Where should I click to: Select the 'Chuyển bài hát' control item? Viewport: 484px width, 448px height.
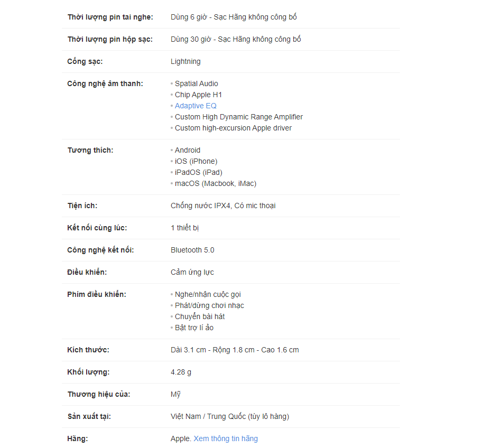point(200,316)
